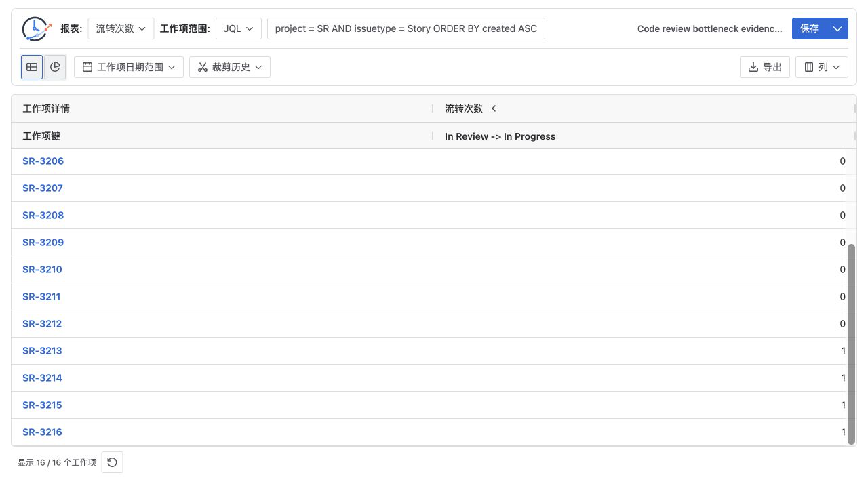Click the transition count in row SR-3216
868x488 pixels.
click(843, 432)
